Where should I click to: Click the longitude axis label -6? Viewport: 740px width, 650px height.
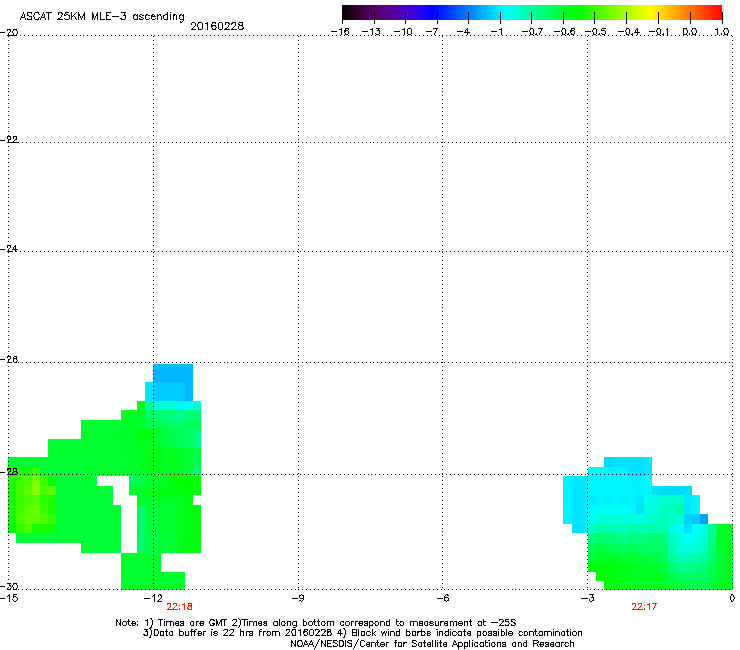coord(442,598)
